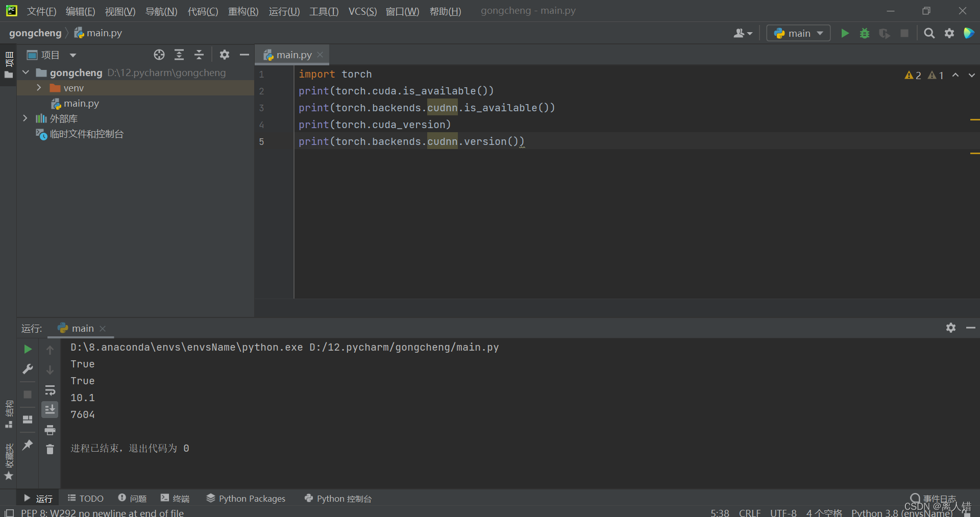The height and width of the screenshot is (517, 980).
Task: Open the 文件(F) menu
Action: 41,11
